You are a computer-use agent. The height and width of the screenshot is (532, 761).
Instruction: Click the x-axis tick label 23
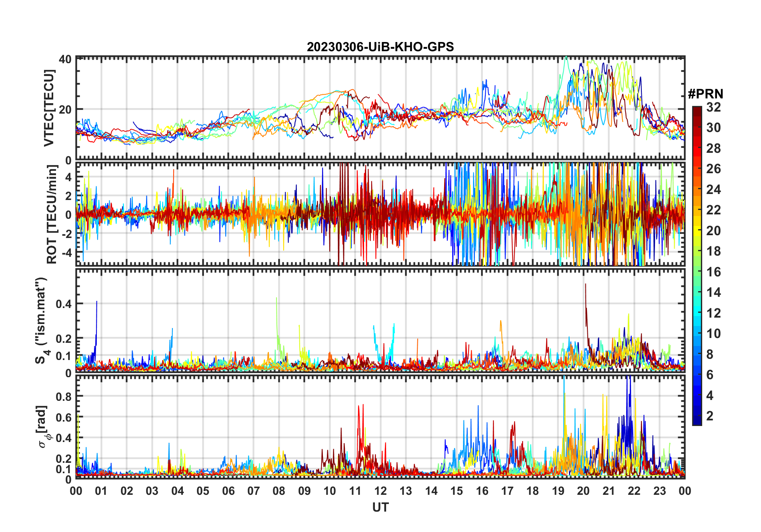click(x=659, y=491)
